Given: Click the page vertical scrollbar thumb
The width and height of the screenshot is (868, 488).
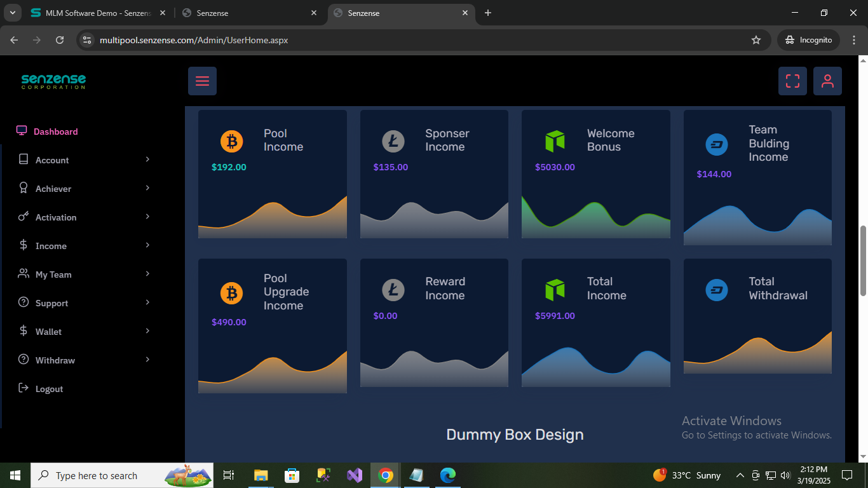Looking at the screenshot, I should click(863, 260).
